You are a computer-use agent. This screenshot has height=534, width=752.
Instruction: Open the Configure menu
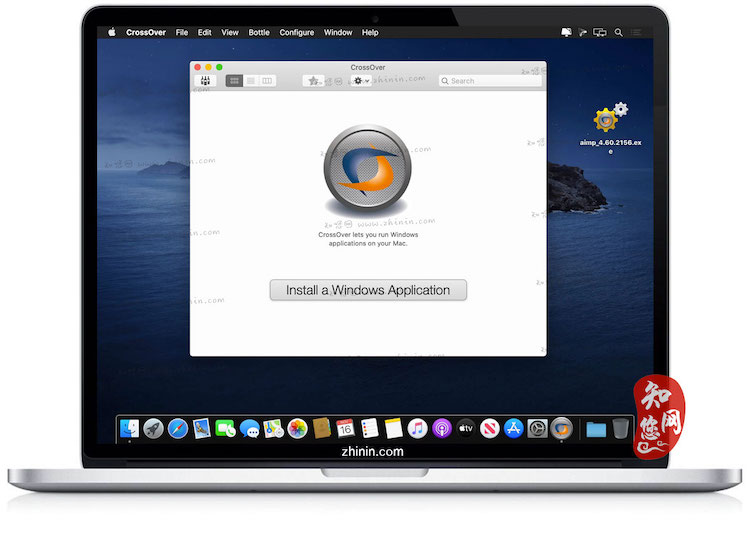click(x=296, y=32)
